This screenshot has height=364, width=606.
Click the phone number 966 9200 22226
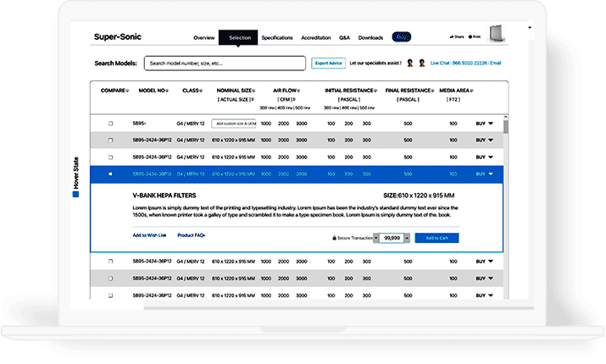(x=470, y=63)
